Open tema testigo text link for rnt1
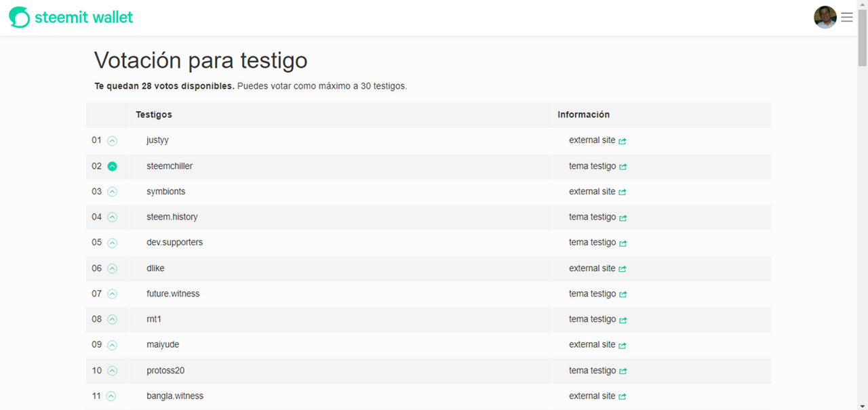868x410 pixels. pyautogui.click(x=592, y=319)
